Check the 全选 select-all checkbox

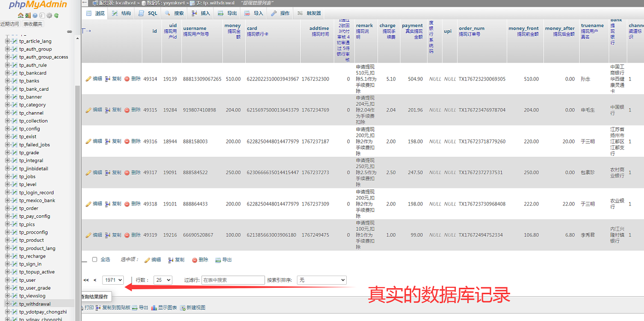pyautogui.click(x=94, y=259)
